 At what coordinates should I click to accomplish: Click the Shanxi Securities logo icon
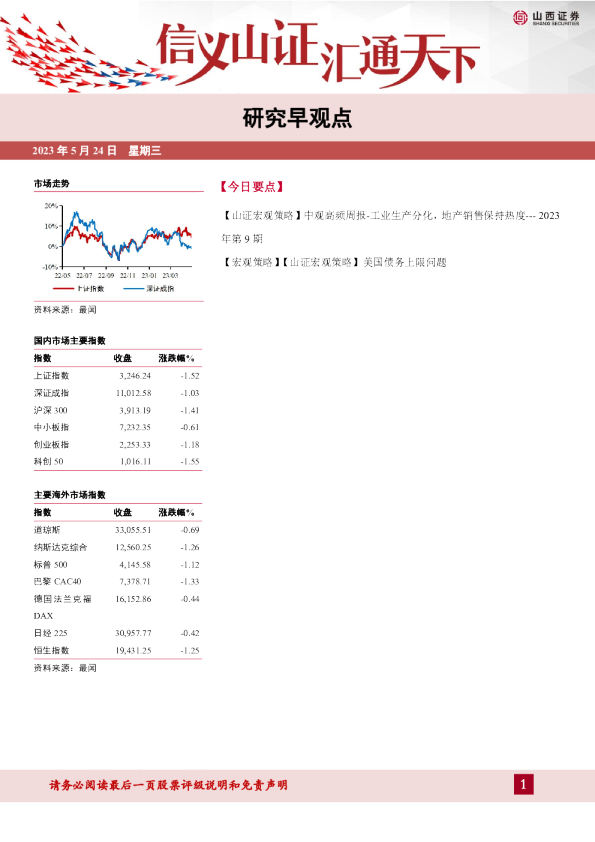click(x=520, y=18)
